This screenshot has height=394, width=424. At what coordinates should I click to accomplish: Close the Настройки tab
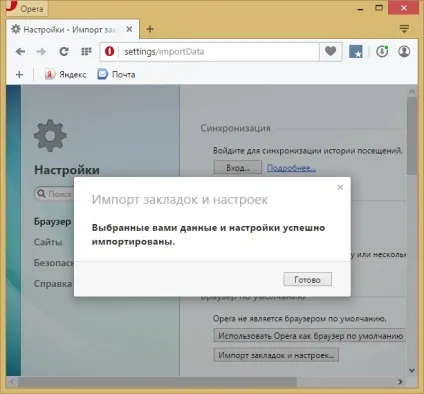pyautogui.click(x=129, y=29)
